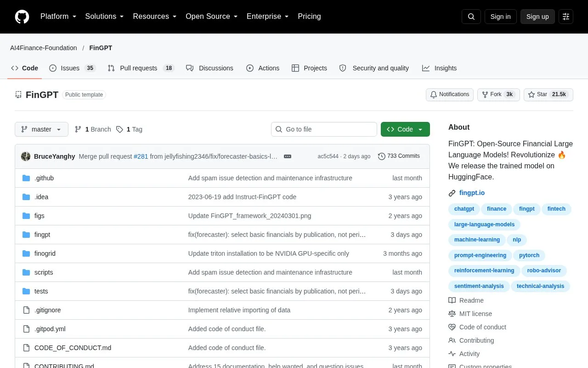Go to the Projects tab
Image resolution: width=588 pixels, height=368 pixels.
coord(309,68)
